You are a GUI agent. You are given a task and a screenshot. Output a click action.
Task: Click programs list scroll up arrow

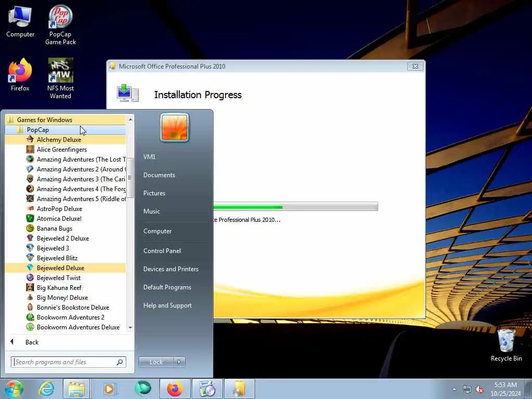pyautogui.click(x=130, y=120)
